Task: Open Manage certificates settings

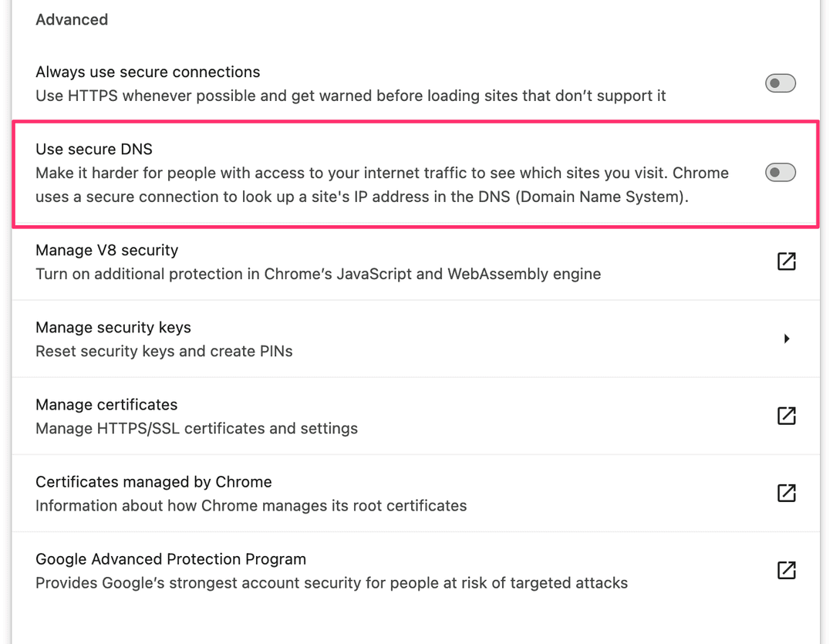Action: tap(309, 416)
